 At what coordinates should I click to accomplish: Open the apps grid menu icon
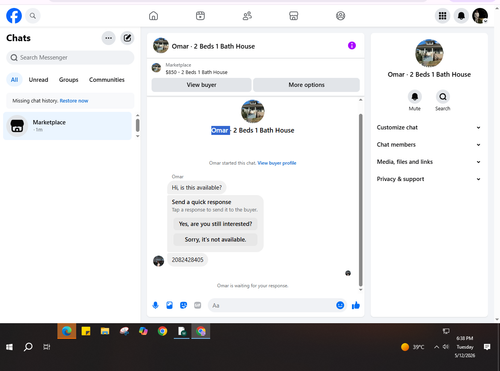tap(442, 16)
